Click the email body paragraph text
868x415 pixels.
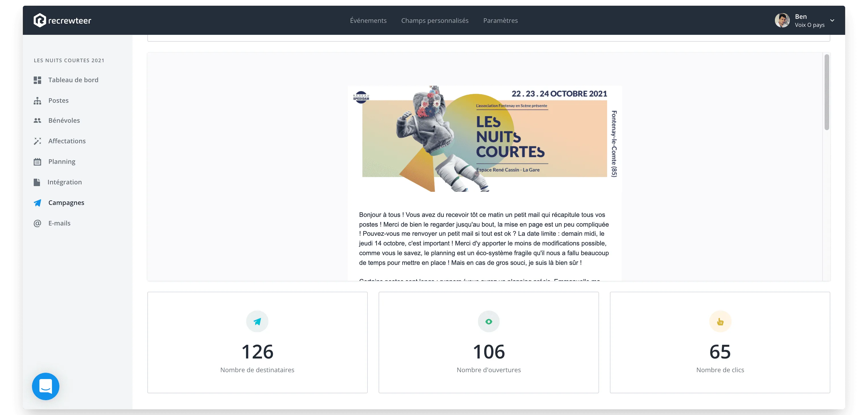484,239
